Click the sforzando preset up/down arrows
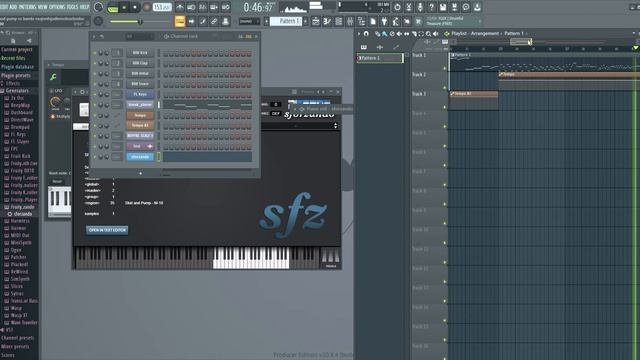This screenshot has height=360, width=640. point(336,126)
